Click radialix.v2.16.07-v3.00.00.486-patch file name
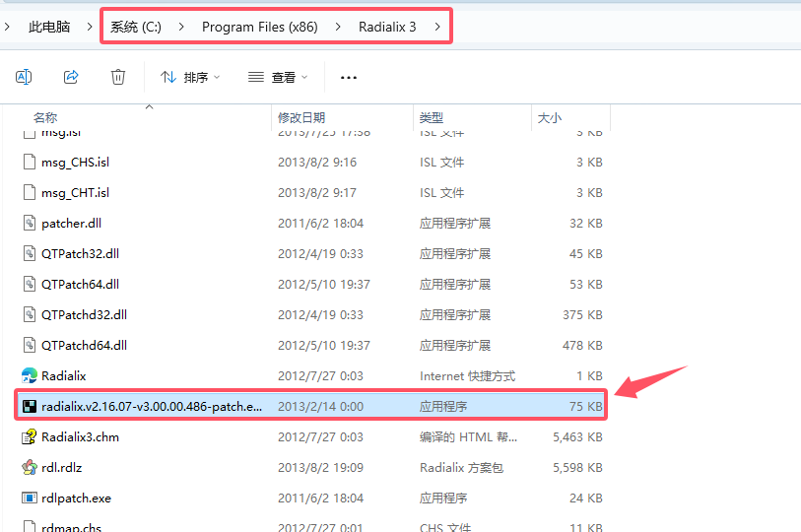This screenshot has width=801, height=532. pos(152,406)
